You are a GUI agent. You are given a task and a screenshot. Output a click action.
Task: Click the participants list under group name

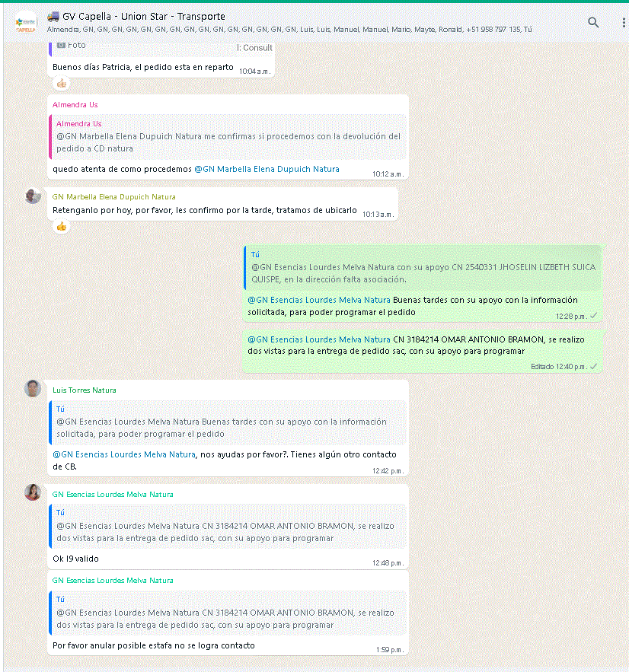tap(289, 30)
